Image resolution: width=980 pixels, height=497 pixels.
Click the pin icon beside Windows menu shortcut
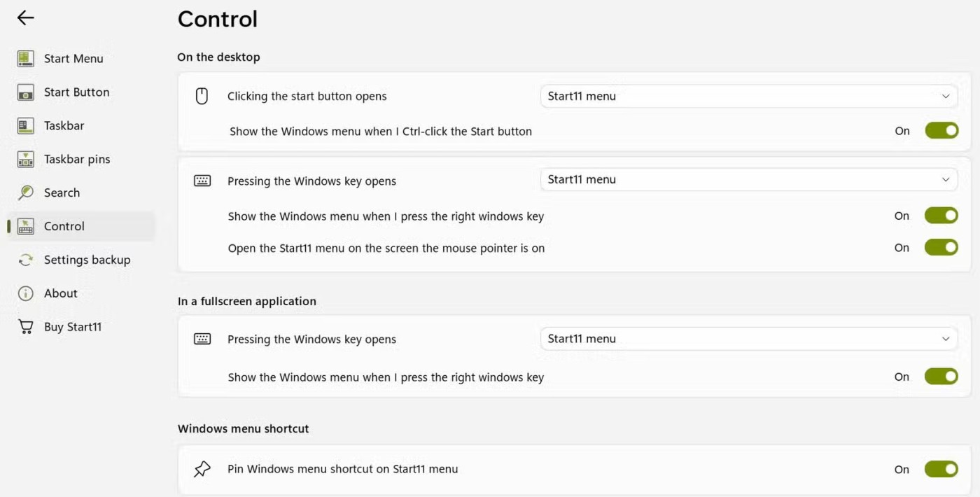pyautogui.click(x=202, y=469)
